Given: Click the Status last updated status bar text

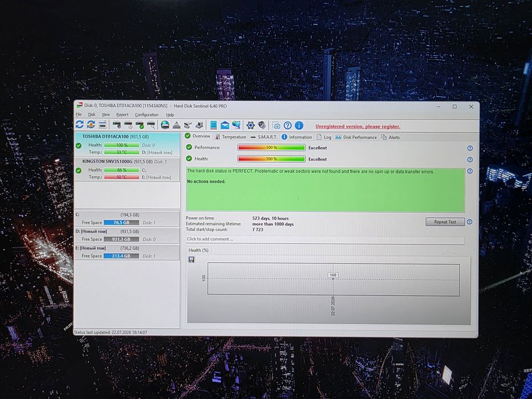Looking at the screenshot, I should [111, 332].
